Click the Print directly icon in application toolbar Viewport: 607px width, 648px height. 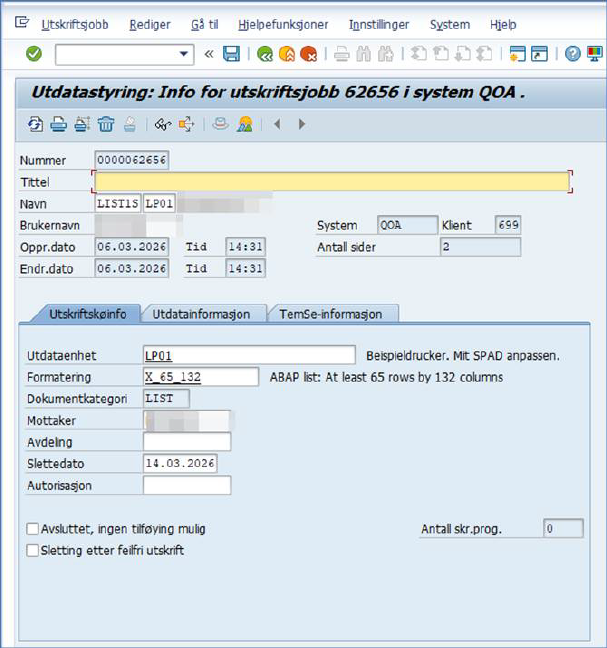click(x=59, y=124)
